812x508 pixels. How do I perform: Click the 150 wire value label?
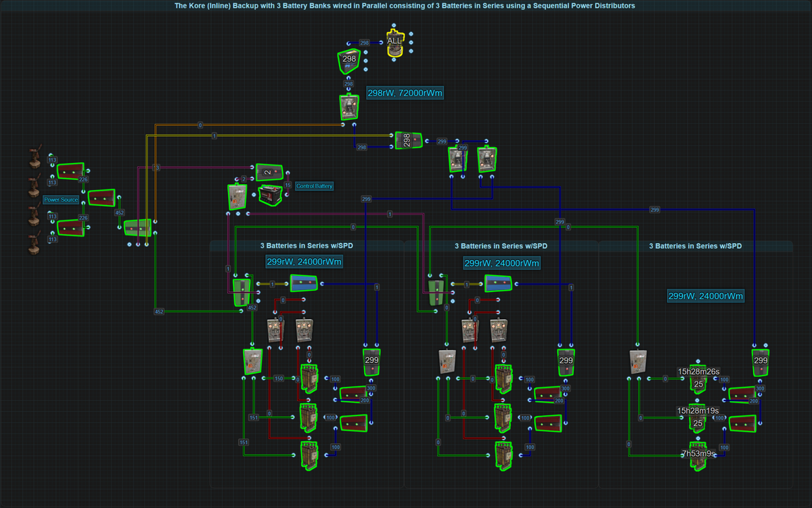[278, 379]
